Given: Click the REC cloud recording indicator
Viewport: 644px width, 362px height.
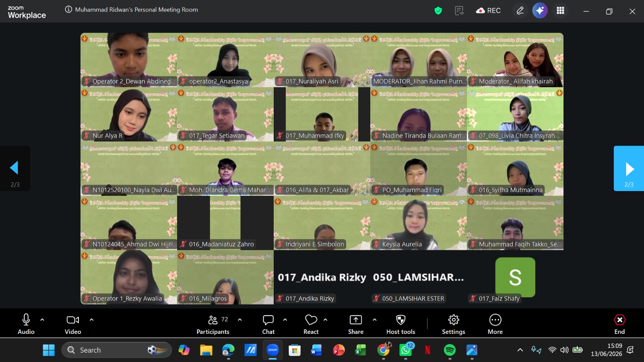Looking at the screenshot, I should (x=488, y=11).
